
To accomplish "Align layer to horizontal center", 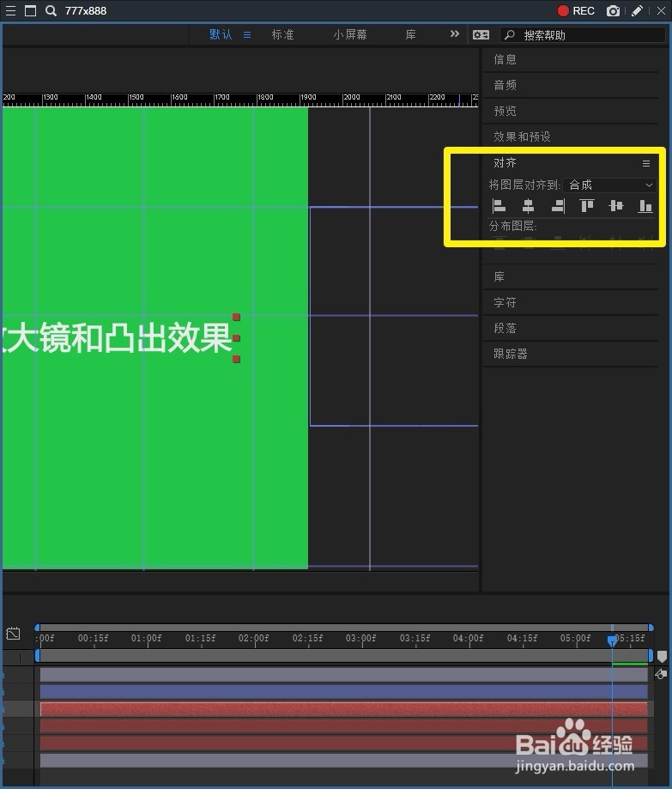I will pyautogui.click(x=528, y=206).
